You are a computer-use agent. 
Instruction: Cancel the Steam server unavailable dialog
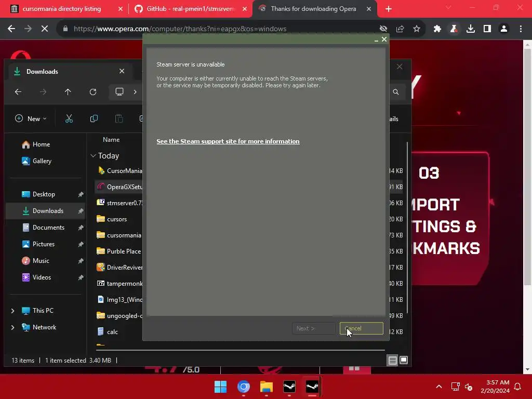(x=362, y=328)
